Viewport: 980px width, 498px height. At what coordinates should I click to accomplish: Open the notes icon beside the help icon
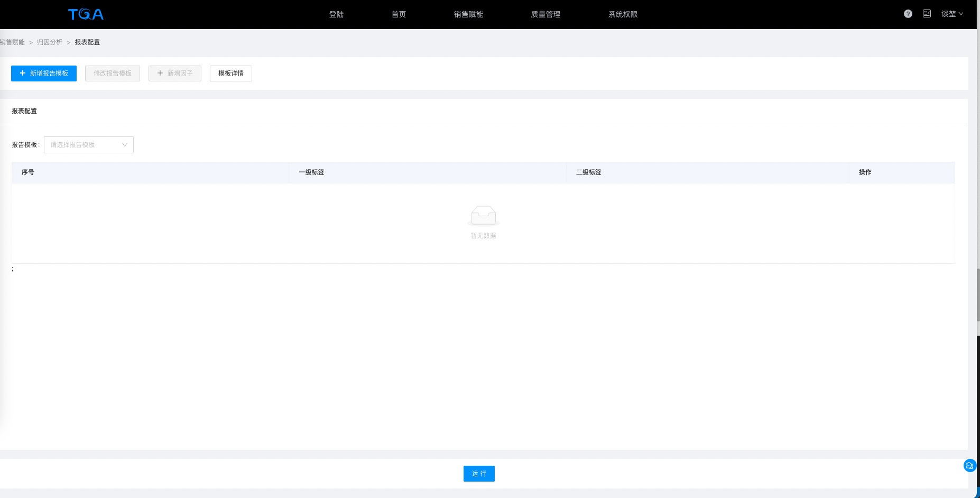[x=927, y=14]
